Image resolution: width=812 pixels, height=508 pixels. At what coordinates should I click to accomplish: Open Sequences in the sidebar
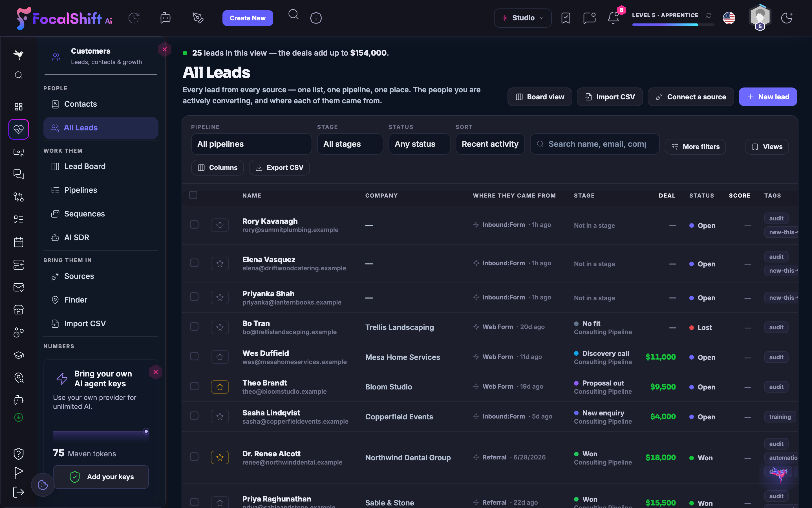(x=101, y=214)
